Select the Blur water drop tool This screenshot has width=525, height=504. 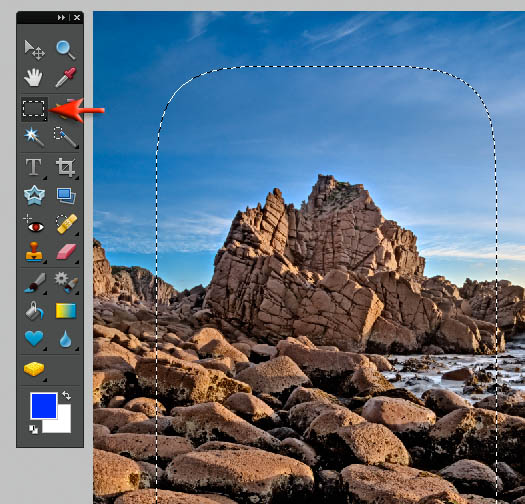(66, 339)
